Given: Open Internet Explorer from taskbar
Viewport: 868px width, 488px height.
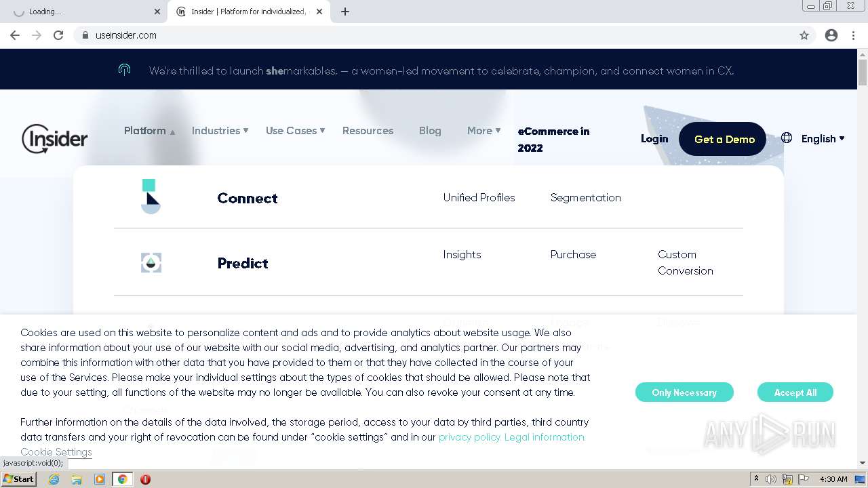Looking at the screenshot, I should click(x=54, y=479).
